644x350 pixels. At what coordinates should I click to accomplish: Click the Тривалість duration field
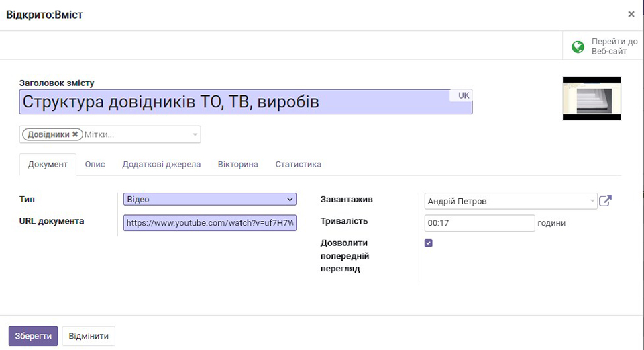(x=479, y=223)
